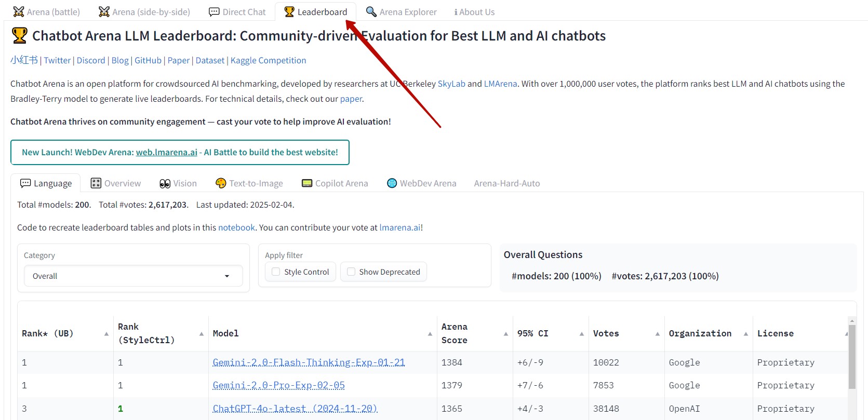Screen dimensions: 868x420
Task: Click the leaderboard table vertical scrollbar
Action: click(x=852, y=358)
